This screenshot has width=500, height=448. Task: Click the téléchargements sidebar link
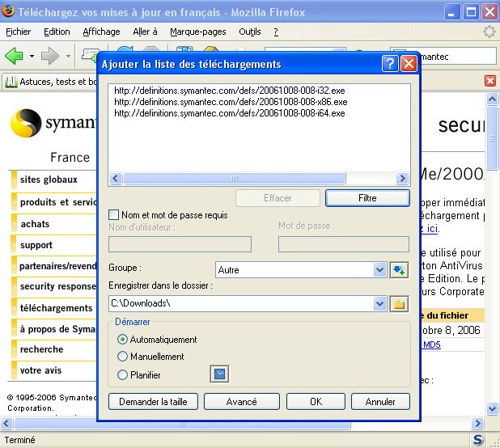coord(56,308)
